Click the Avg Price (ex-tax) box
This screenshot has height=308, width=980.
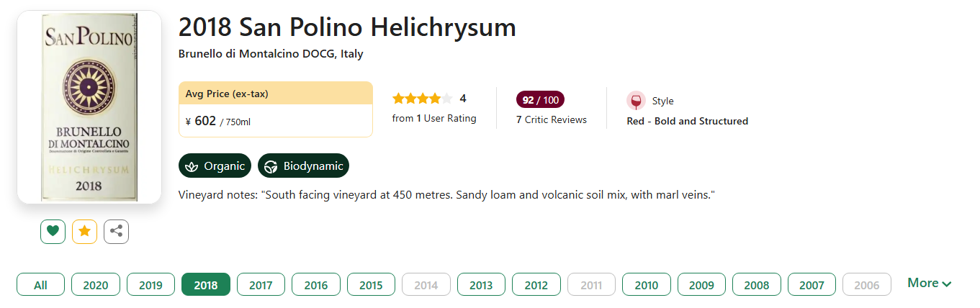275,109
